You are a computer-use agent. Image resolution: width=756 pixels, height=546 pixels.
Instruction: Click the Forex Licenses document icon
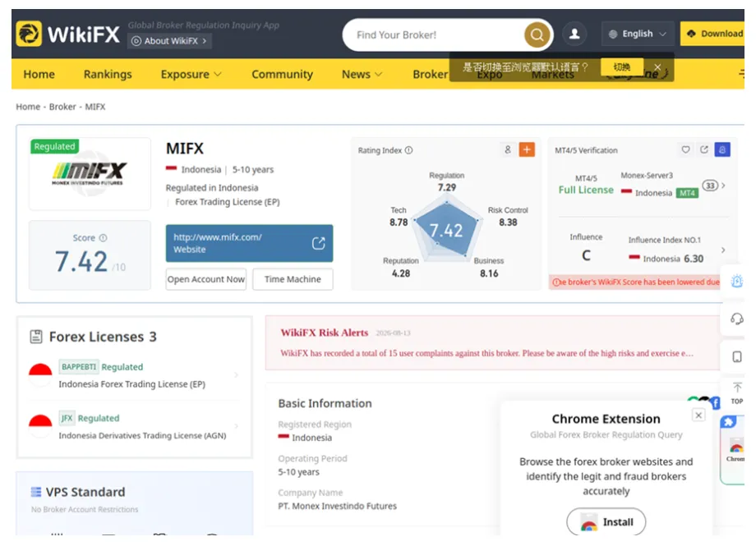tap(36, 337)
